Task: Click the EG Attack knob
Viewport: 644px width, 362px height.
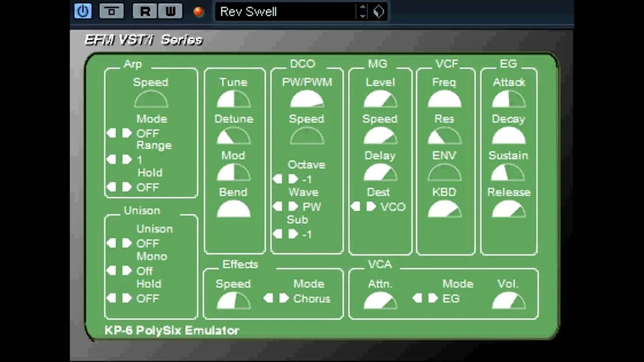Action: point(509,100)
